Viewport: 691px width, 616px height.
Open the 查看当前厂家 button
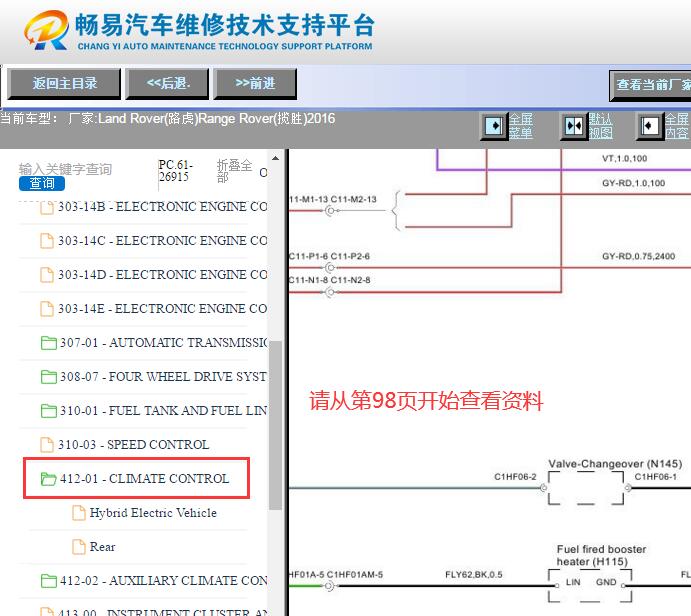[x=650, y=85]
